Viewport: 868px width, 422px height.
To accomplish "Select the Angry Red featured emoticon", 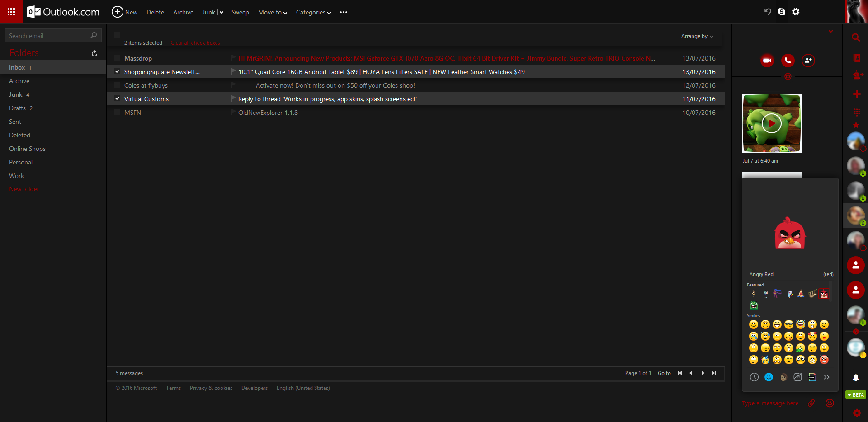I will click(824, 294).
